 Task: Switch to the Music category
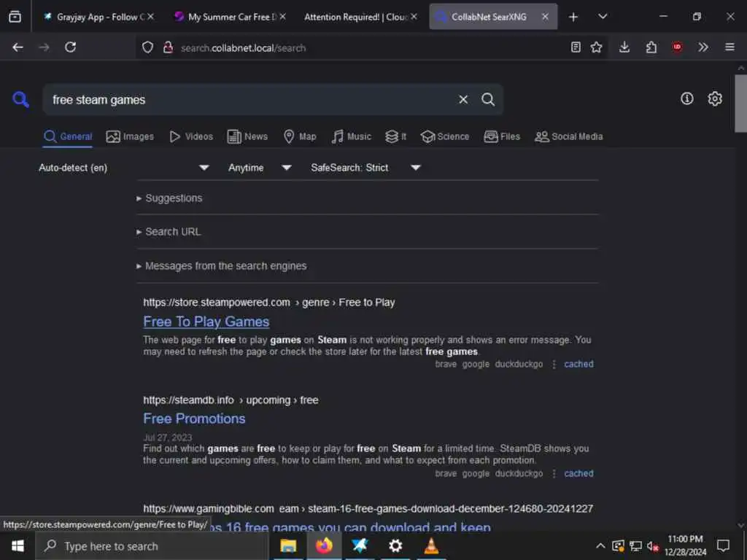coord(351,136)
